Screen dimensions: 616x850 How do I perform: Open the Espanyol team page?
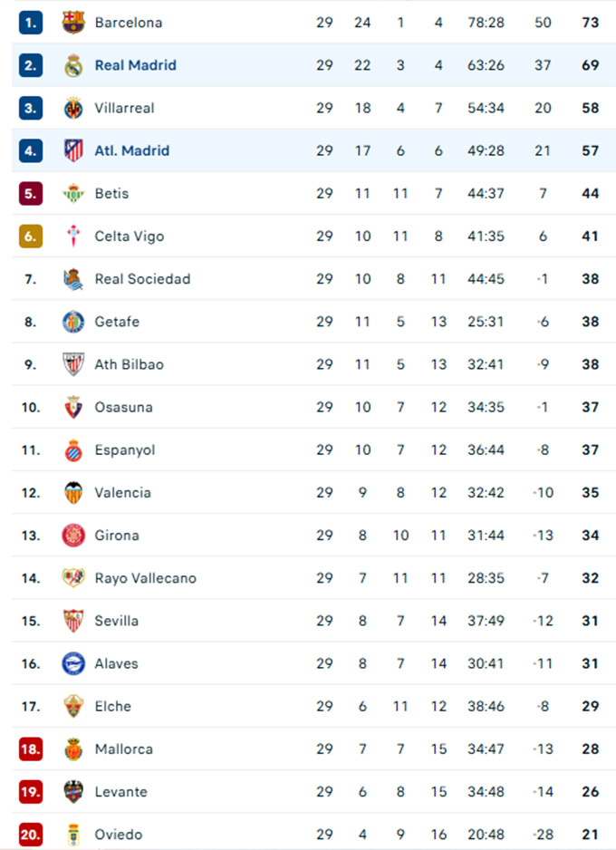125,449
